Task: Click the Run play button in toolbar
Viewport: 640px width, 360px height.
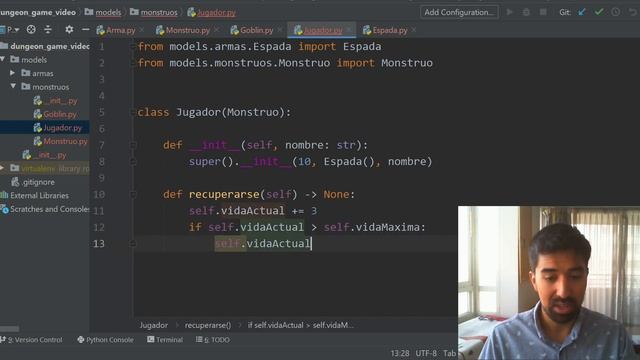Action: (509, 12)
